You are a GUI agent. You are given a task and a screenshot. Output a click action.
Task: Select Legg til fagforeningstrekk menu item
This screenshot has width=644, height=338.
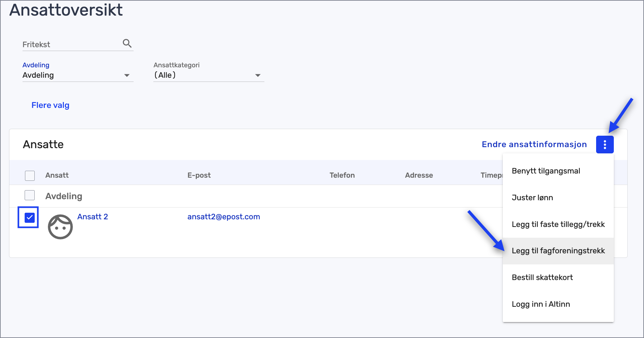(x=558, y=251)
